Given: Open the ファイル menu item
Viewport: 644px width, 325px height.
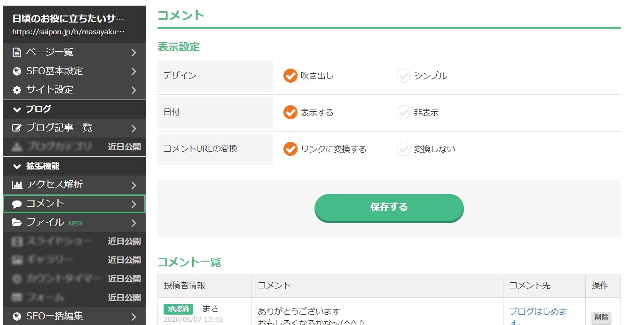Looking at the screenshot, I should (45, 222).
